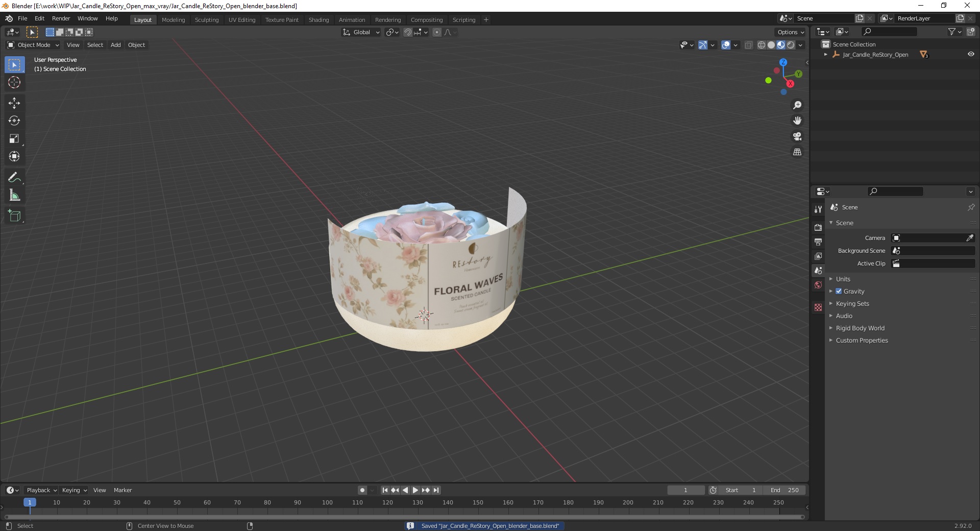This screenshot has width=980, height=531.
Task: Open the Tool properties tab
Action: click(x=818, y=209)
